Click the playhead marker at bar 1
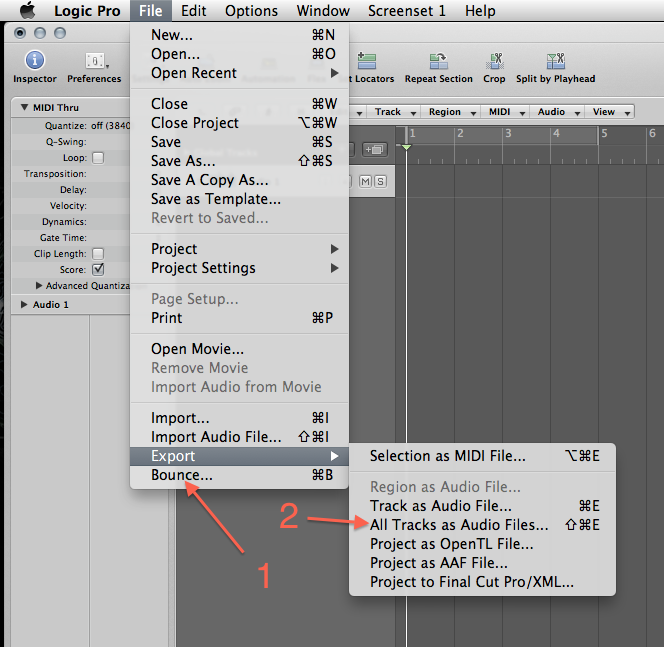This screenshot has width=664, height=647. [x=407, y=147]
